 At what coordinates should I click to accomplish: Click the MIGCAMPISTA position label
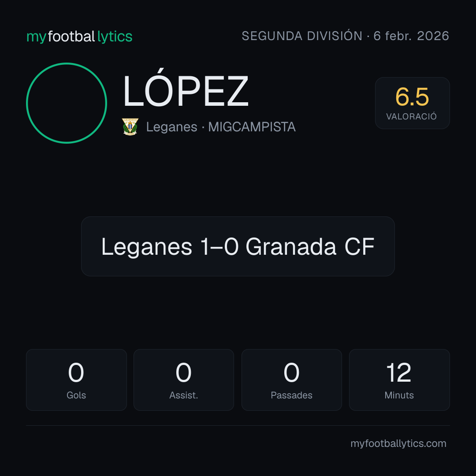click(252, 127)
